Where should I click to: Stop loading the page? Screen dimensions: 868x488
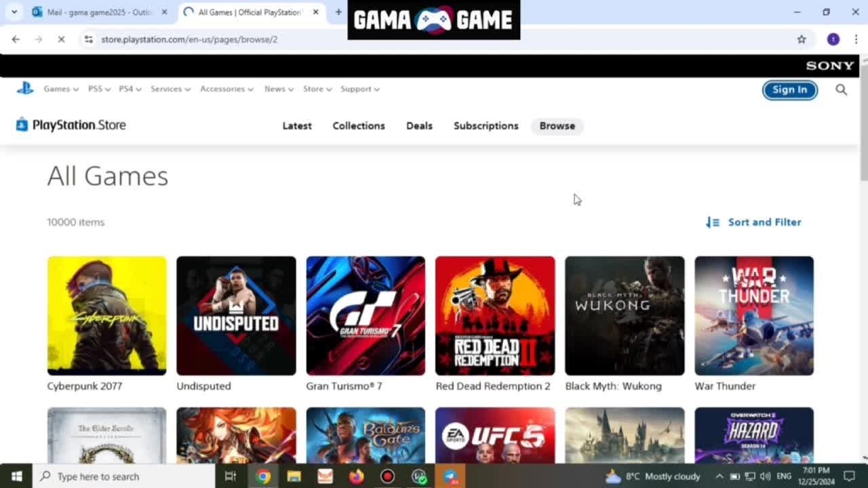pos(61,39)
